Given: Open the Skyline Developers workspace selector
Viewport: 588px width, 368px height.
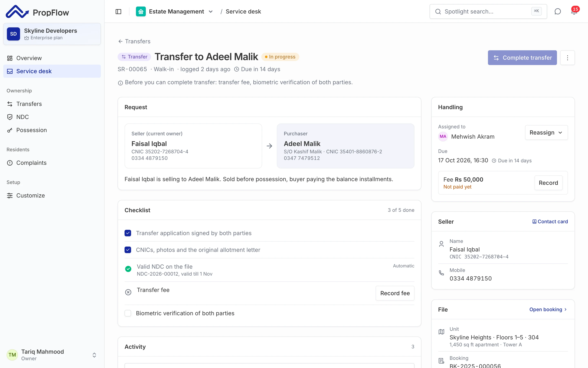Looking at the screenshot, I should 52,34.
